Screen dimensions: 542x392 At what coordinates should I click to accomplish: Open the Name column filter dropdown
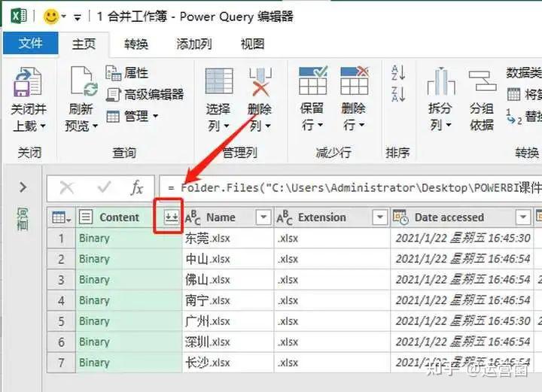[263, 217]
